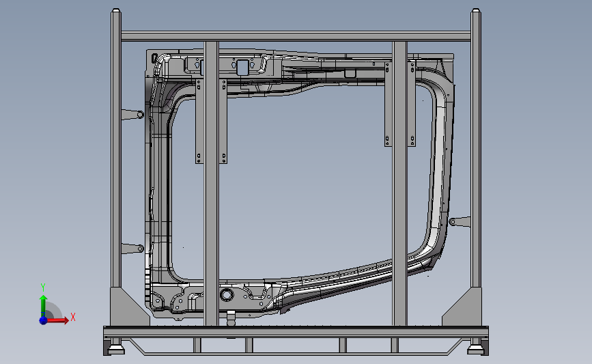Click the green Y axis arrow of triad
Viewport: 592px width, 364px height.
click(44, 305)
